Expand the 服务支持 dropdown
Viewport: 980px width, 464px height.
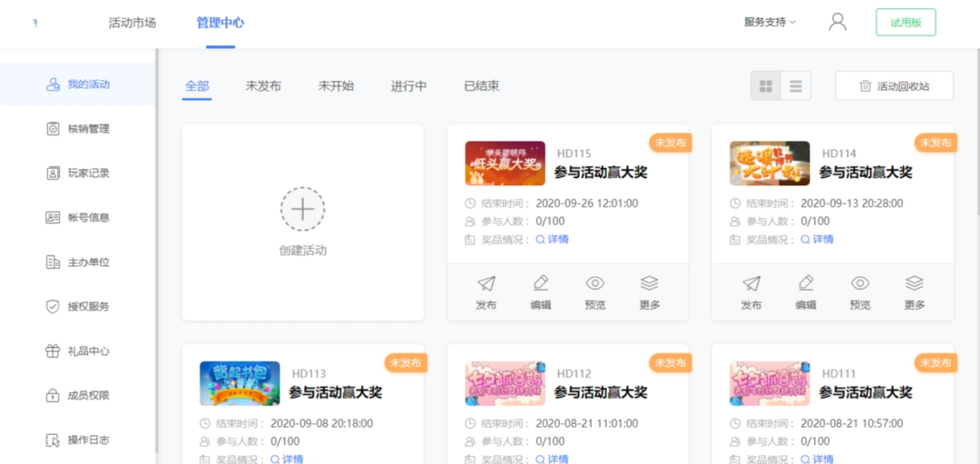(769, 23)
